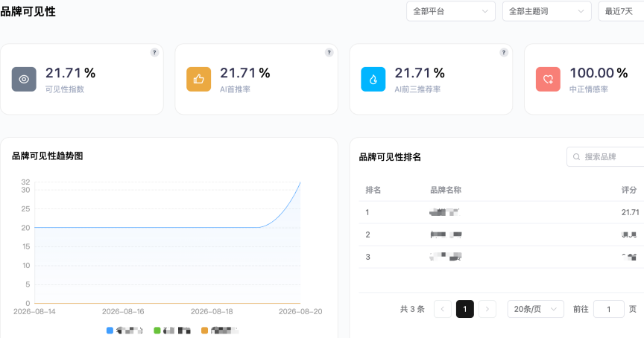
Task: Click the 品牌可见性趋势图 chart title
Action: click(x=48, y=156)
